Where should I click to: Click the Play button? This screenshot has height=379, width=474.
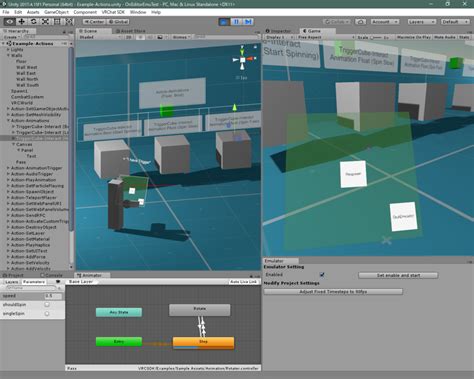[224, 22]
